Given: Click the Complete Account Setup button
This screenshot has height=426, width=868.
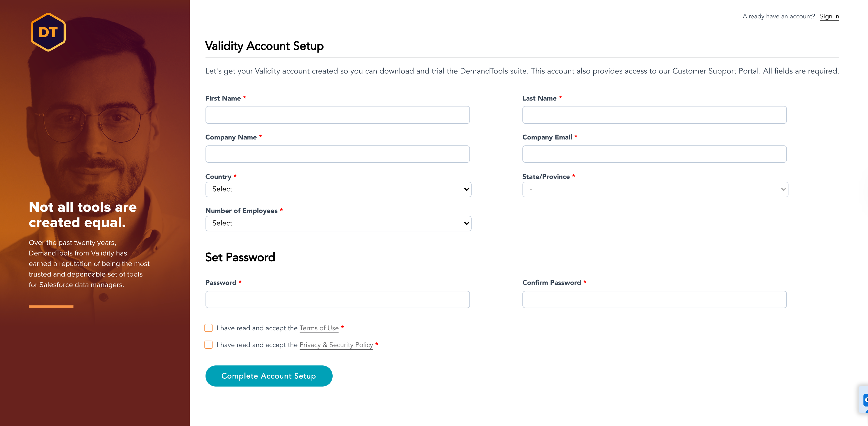Looking at the screenshot, I should click(x=269, y=376).
